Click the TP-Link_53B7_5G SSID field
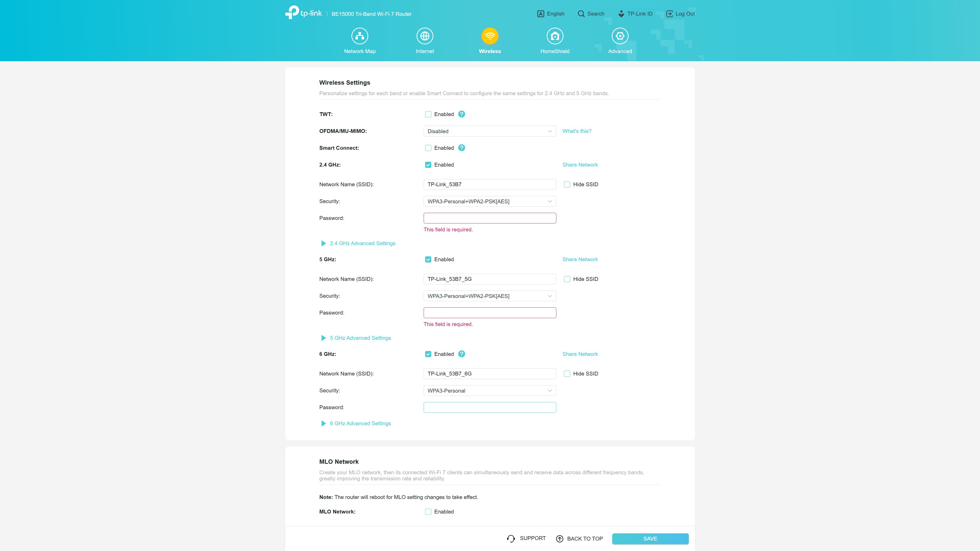Screen dimensions: 980x551 (490, 279)
